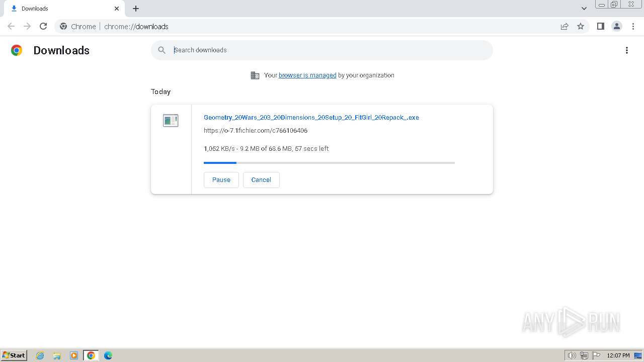Viewport: 644px width, 362px height.
Task: Click the Chrome site info icon
Action: pyautogui.click(x=63, y=26)
